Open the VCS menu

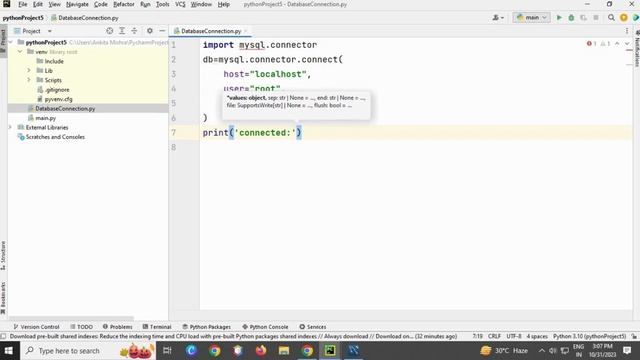(x=180, y=4)
